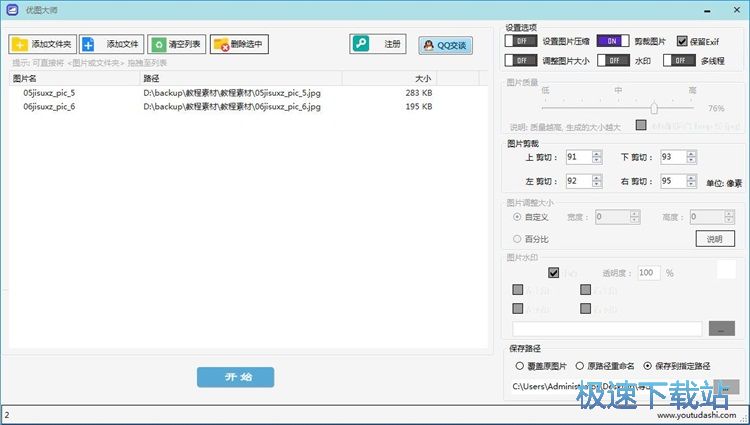Enable the 水印 watermark switch
750x425 pixels.
tap(614, 61)
